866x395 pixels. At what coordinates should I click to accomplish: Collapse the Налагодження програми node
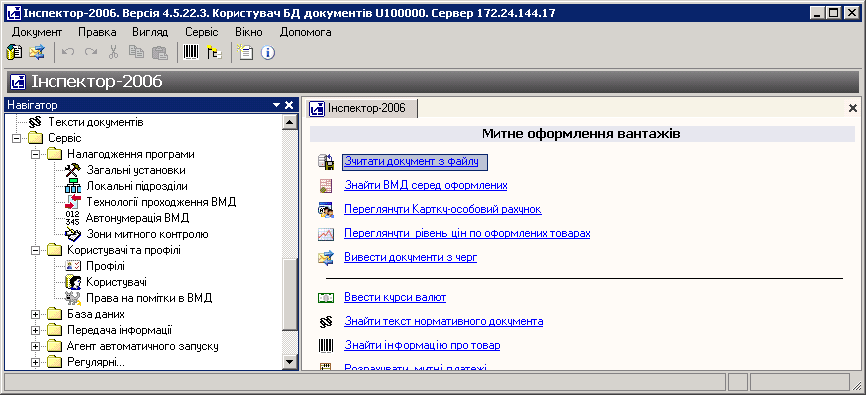(35, 154)
